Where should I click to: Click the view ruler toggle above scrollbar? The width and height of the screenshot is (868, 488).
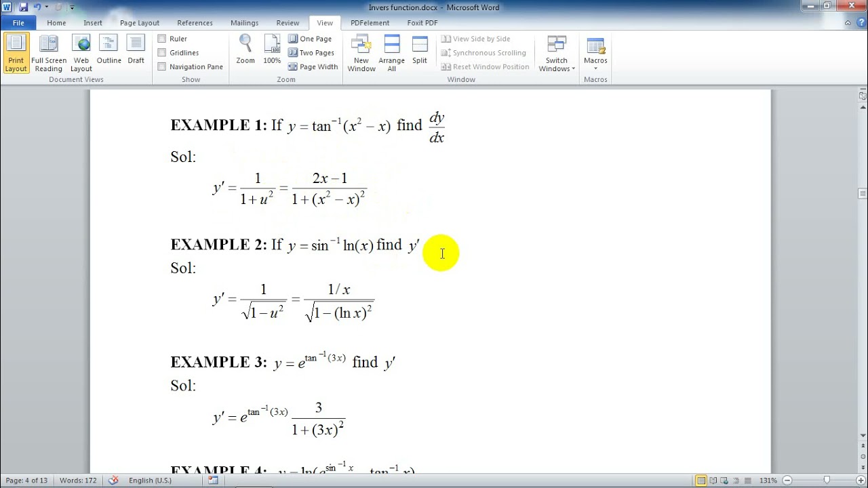coord(863,96)
